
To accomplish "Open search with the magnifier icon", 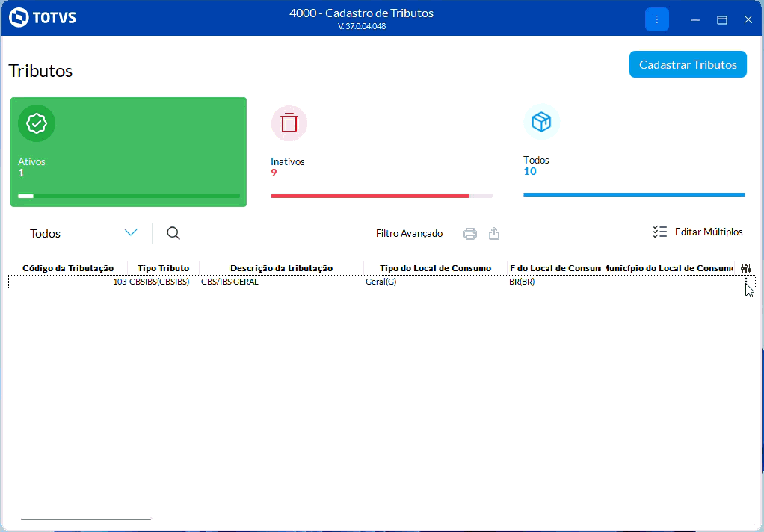I will (173, 233).
